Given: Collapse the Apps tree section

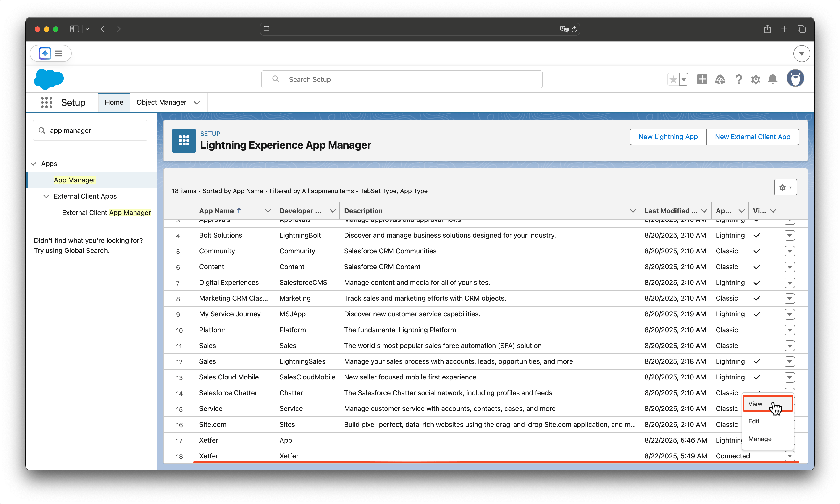Looking at the screenshot, I should (34, 164).
